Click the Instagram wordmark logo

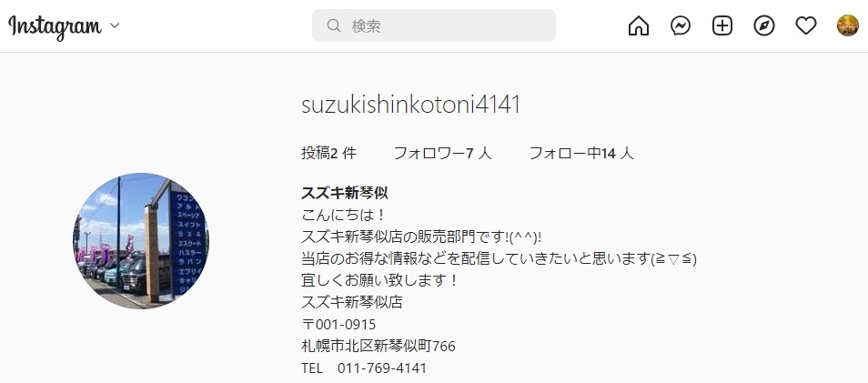pyautogui.click(x=55, y=26)
